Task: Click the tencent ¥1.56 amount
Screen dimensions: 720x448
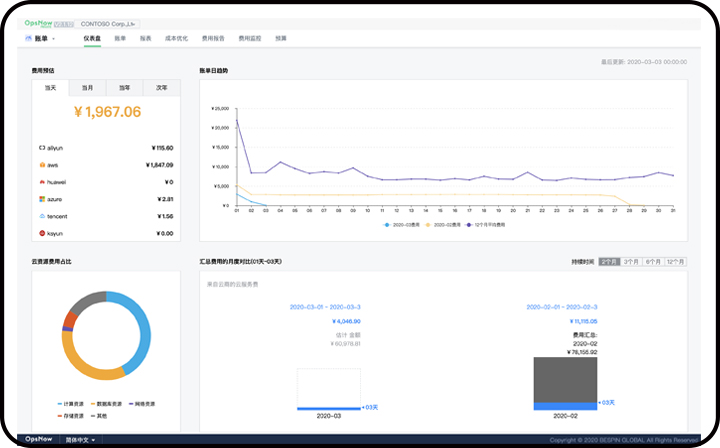Action: 165,216
